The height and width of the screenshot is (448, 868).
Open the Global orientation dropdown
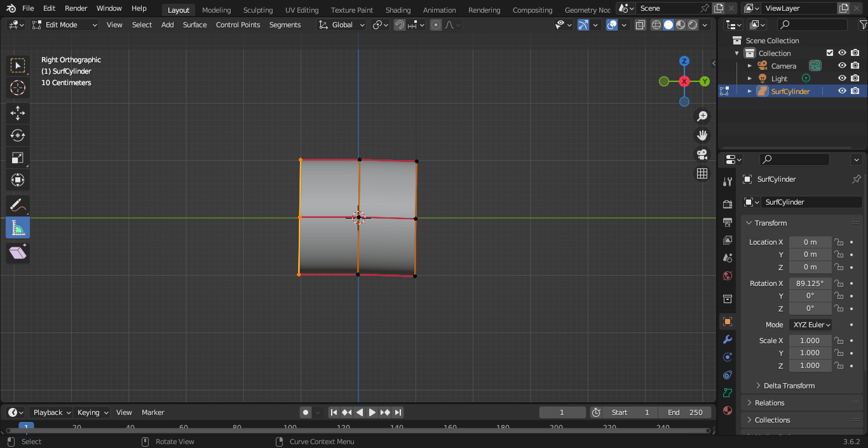(x=342, y=25)
